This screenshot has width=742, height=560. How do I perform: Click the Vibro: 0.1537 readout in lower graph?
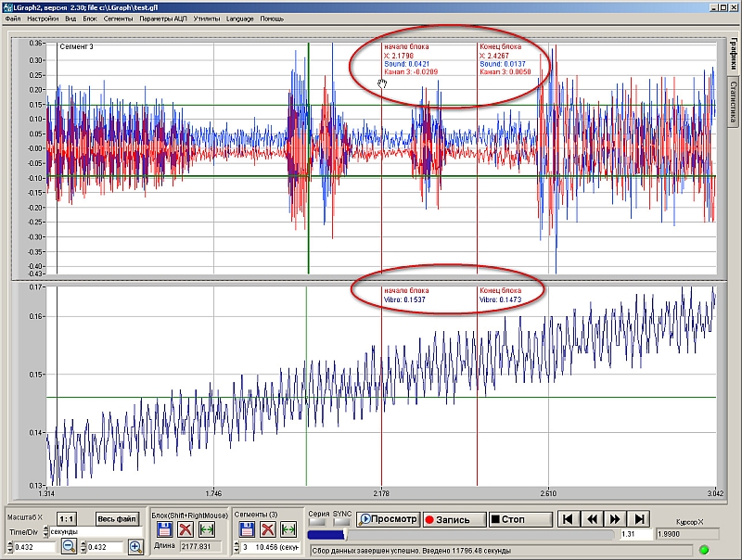[x=404, y=299]
